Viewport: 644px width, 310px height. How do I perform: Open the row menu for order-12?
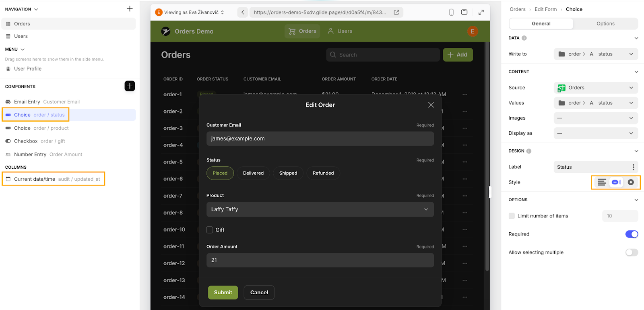[x=465, y=263]
